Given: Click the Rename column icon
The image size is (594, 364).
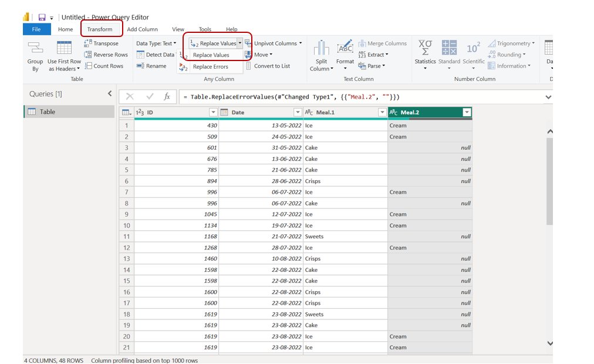Looking at the screenshot, I should point(140,66).
